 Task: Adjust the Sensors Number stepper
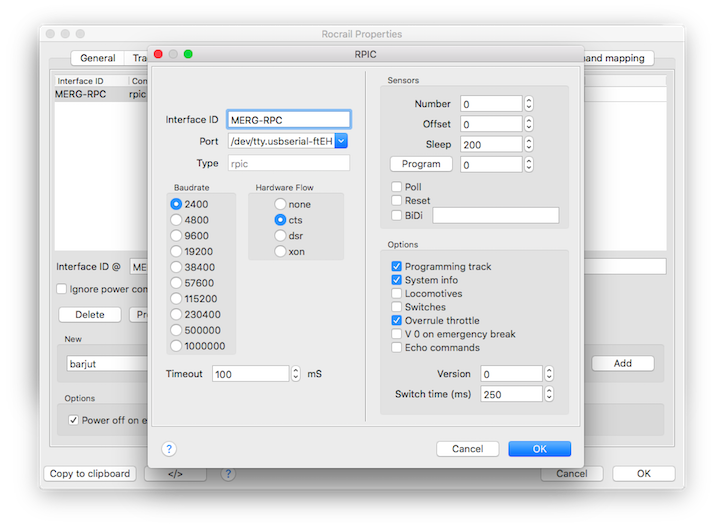pyautogui.click(x=528, y=103)
